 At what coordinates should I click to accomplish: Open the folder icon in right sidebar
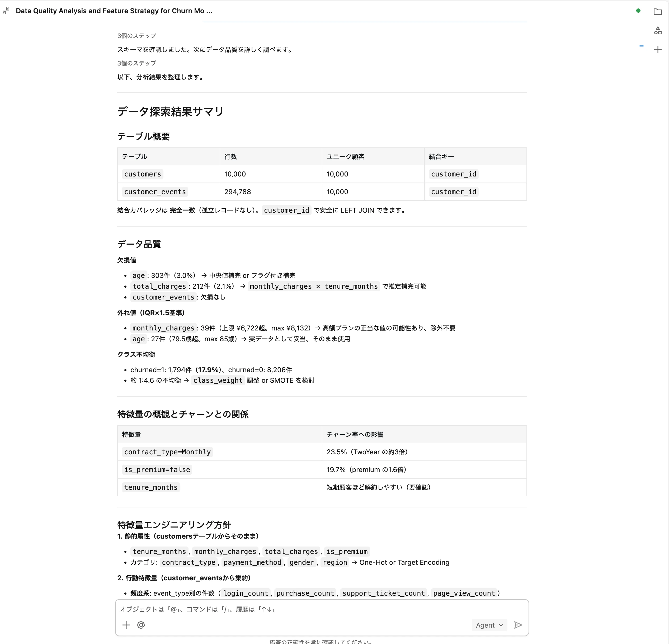point(658,12)
